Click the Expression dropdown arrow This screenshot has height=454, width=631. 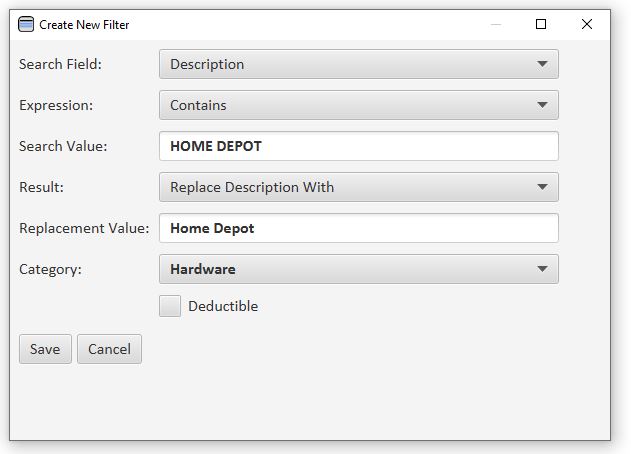click(x=542, y=105)
